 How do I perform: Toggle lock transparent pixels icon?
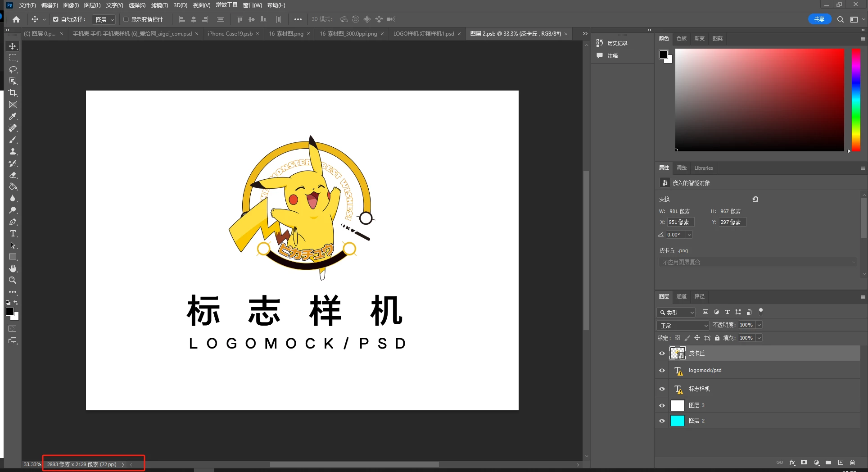pyautogui.click(x=677, y=338)
